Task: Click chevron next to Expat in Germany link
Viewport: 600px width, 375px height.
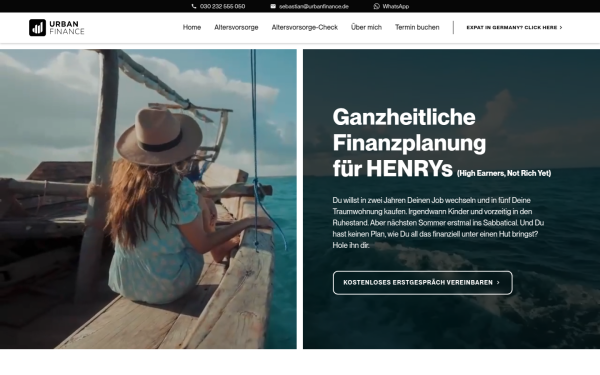Action: pos(561,28)
